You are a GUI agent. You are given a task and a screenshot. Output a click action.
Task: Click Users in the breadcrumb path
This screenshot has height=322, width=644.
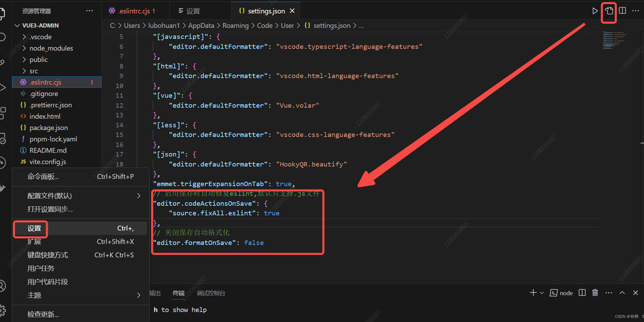coord(132,25)
